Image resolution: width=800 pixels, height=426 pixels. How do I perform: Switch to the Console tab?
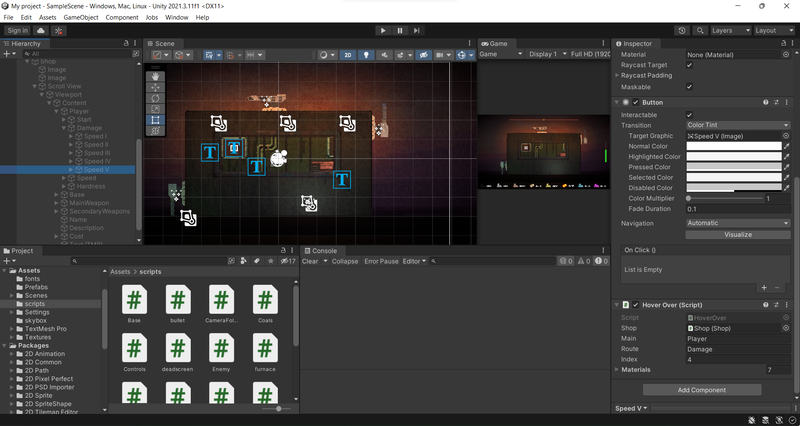click(x=324, y=250)
